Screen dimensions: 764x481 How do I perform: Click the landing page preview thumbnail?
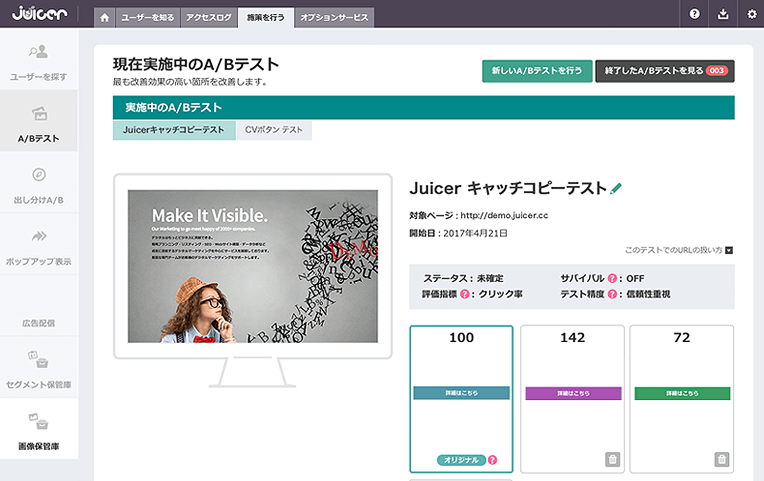pos(253,266)
